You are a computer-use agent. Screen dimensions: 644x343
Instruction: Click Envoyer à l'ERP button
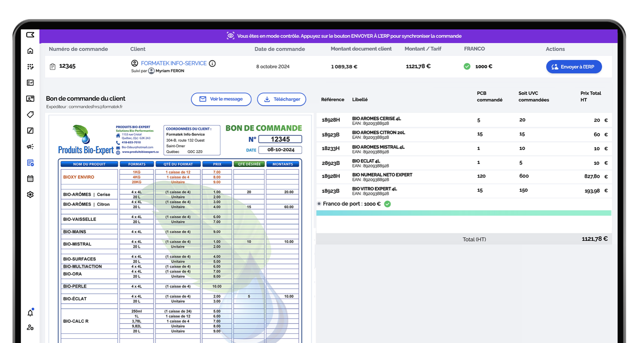tap(574, 67)
